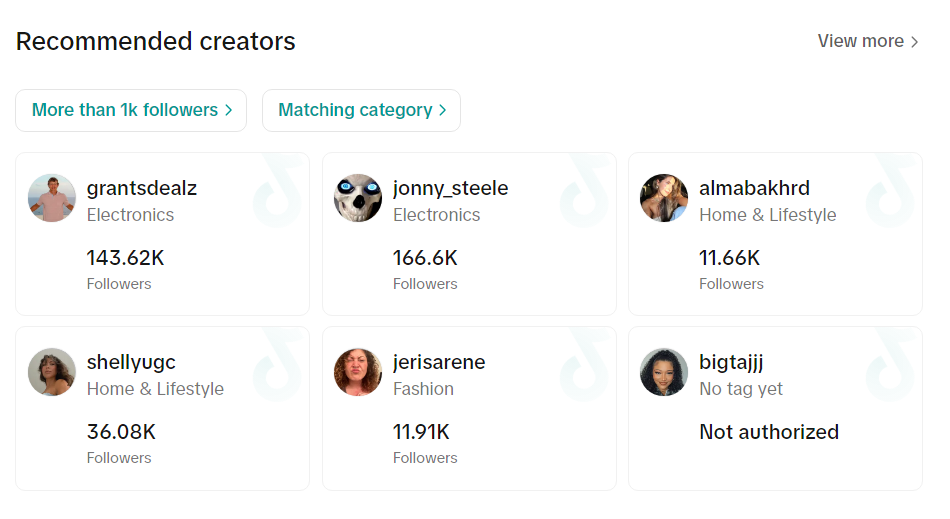This screenshot has height=519, width=950.
Task: Click 166.6K follower count on jonny_steele card
Action: (x=425, y=258)
